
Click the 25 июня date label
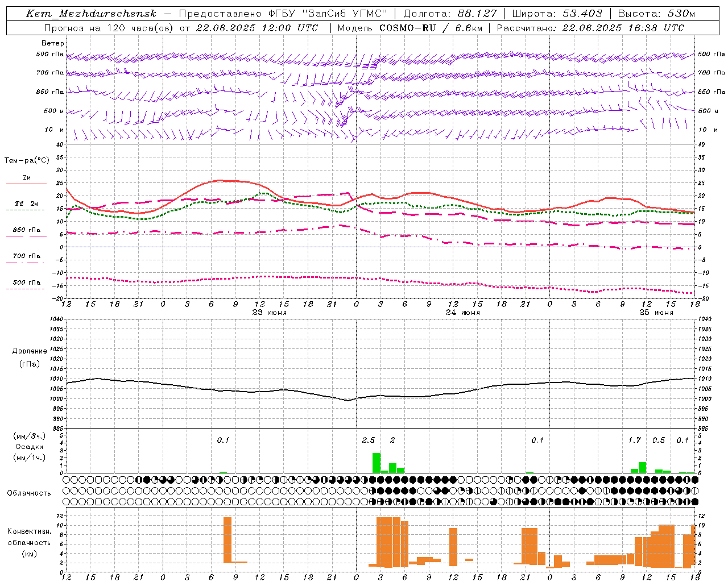coord(656,313)
